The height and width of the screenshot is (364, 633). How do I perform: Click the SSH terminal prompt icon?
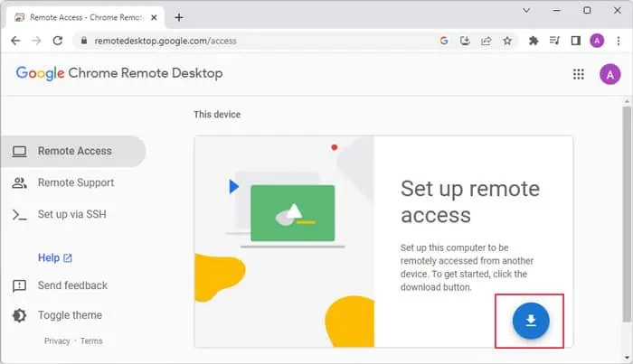[x=19, y=215]
